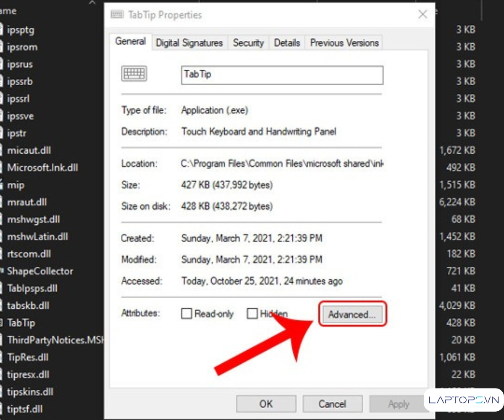The height and width of the screenshot is (420, 504).
Task: Switch to the Details tab
Action: click(x=287, y=43)
